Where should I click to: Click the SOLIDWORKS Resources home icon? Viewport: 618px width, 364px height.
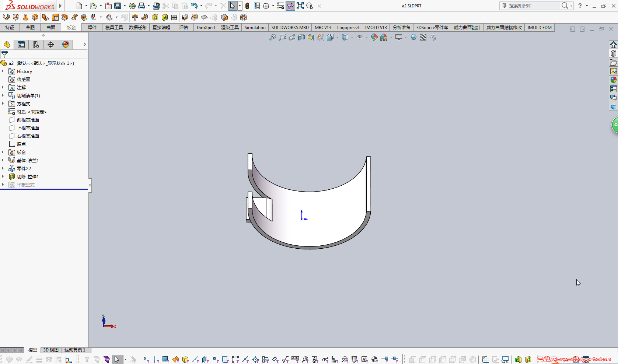(x=614, y=45)
